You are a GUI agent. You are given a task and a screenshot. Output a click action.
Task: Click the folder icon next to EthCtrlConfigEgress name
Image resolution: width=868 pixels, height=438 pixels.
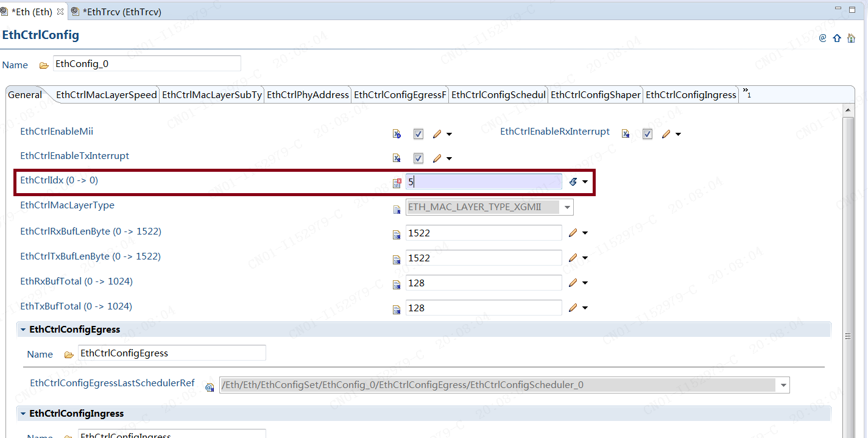[69, 355]
